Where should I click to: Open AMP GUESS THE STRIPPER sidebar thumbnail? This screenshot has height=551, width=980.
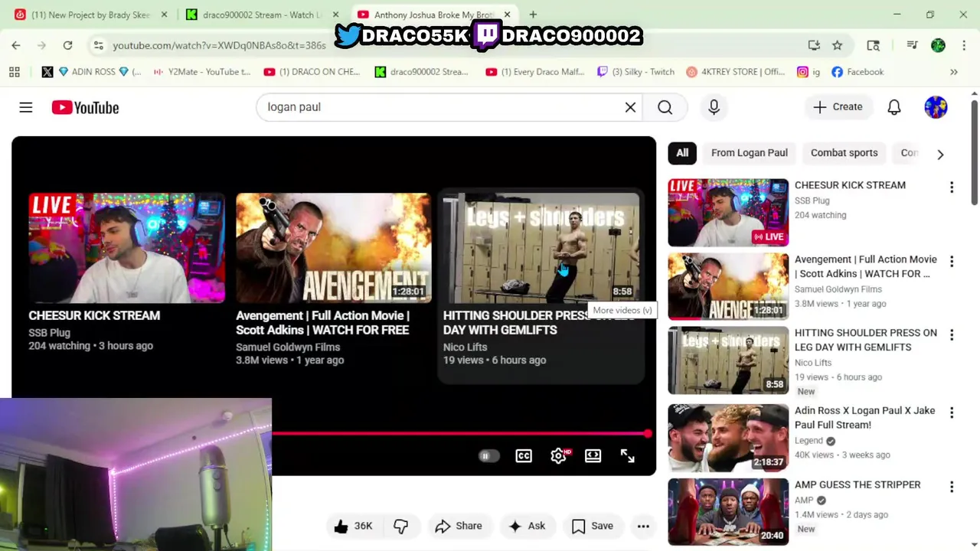(x=728, y=512)
